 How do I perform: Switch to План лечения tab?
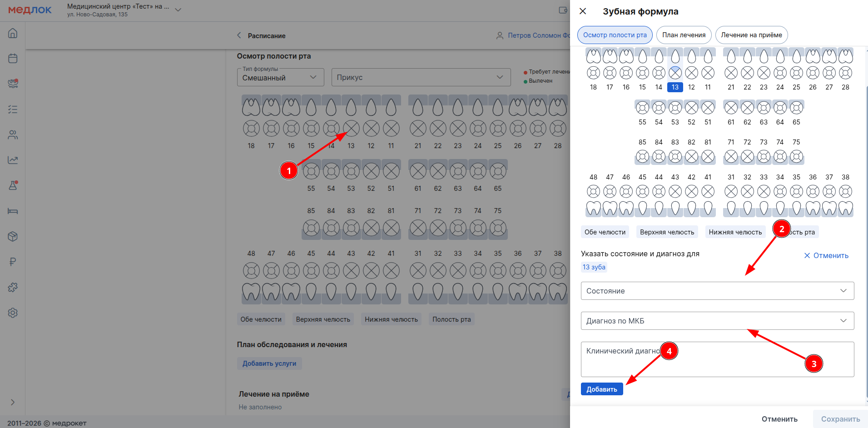684,35
